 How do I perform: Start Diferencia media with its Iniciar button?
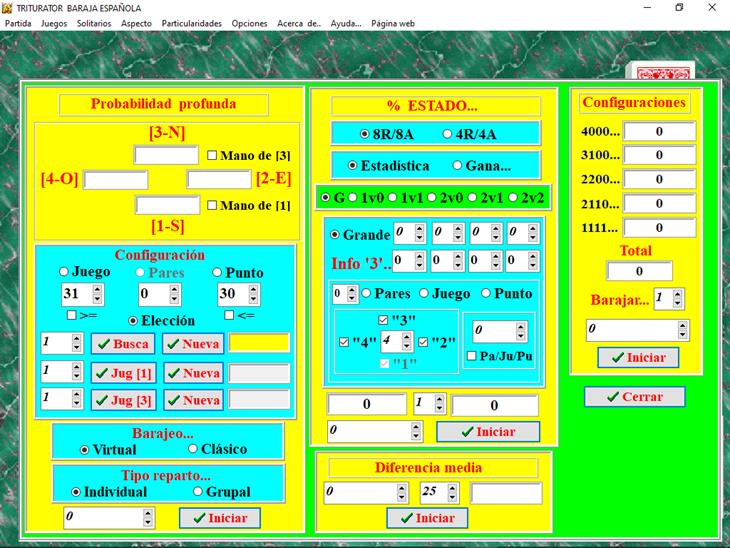coord(426,518)
